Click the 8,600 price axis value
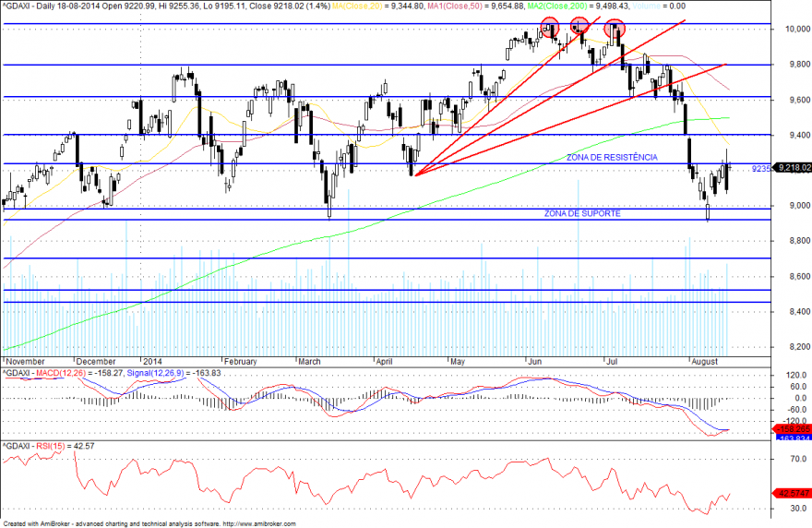Viewport: 812px width, 528px height. click(x=800, y=276)
